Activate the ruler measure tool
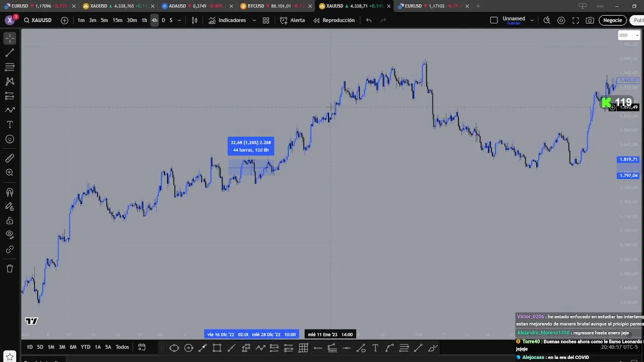 pyautogui.click(x=10, y=158)
